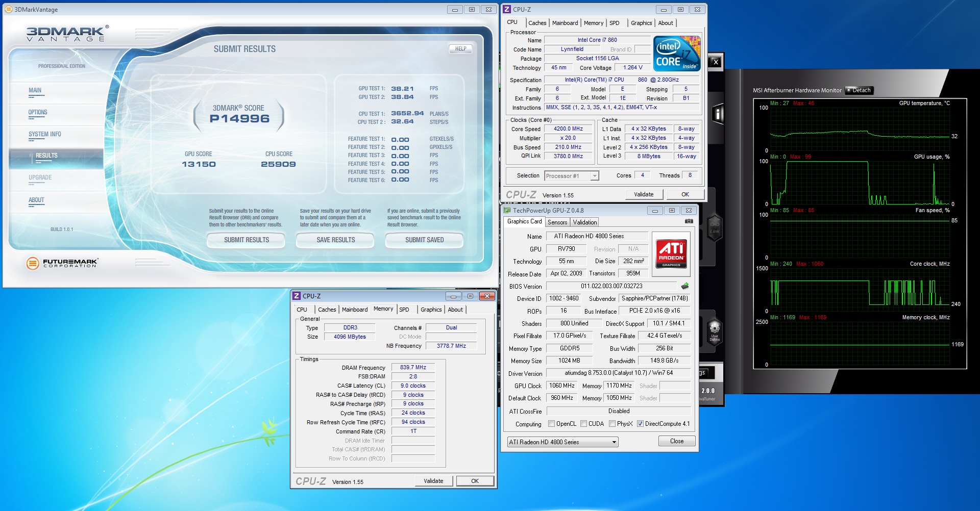Click the Intel Core i7 inside logo

677,53
